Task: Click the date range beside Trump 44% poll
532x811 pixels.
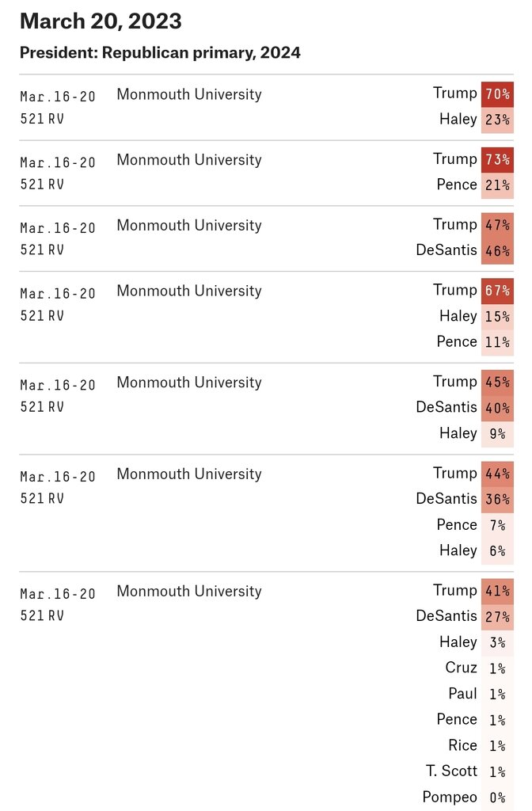Action: (58, 477)
